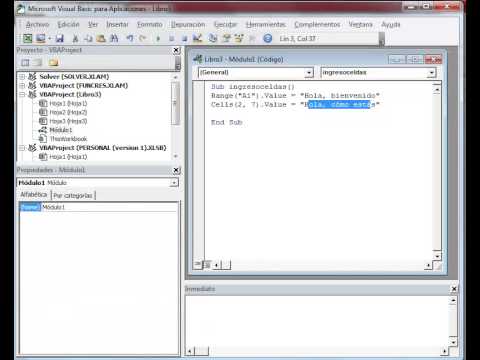Click View Code icon in Project panel
The height and width of the screenshot is (360, 480).
coord(25,62)
